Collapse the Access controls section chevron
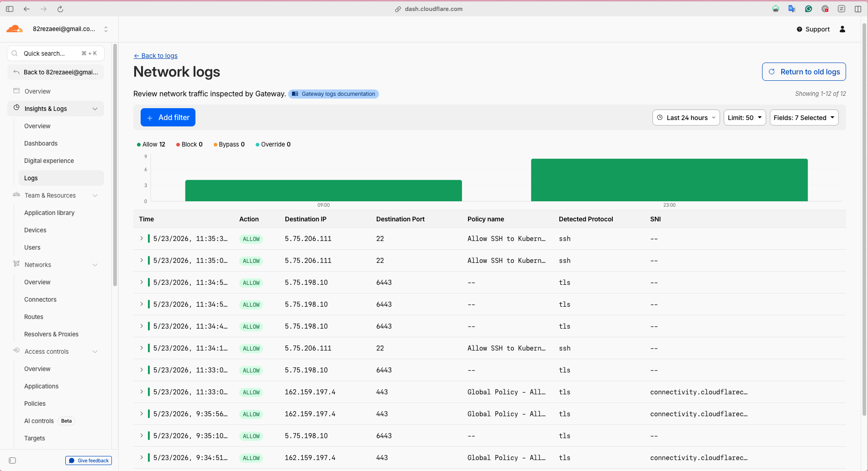Screen dimensions: 868x471 pyautogui.click(x=95, y=351)
